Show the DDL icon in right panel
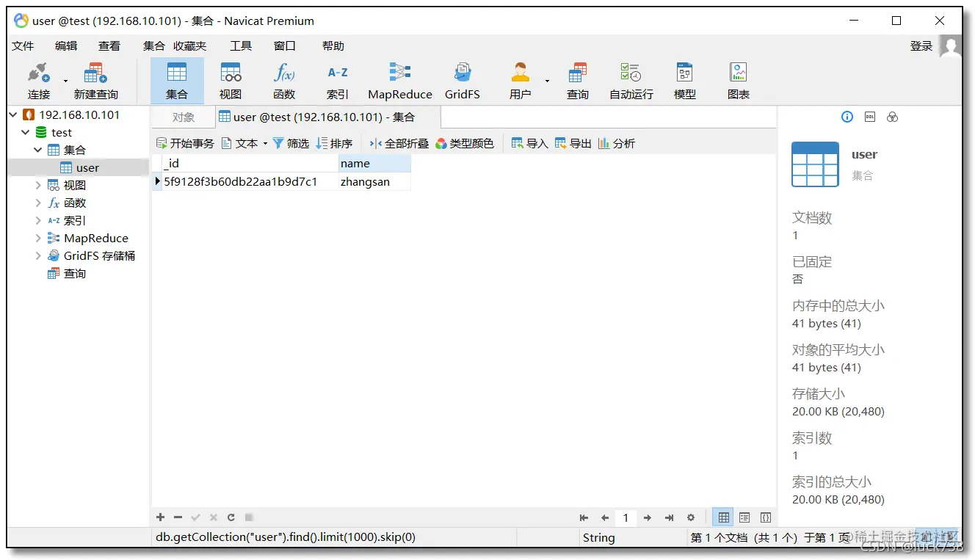 (x=870, y=117)
